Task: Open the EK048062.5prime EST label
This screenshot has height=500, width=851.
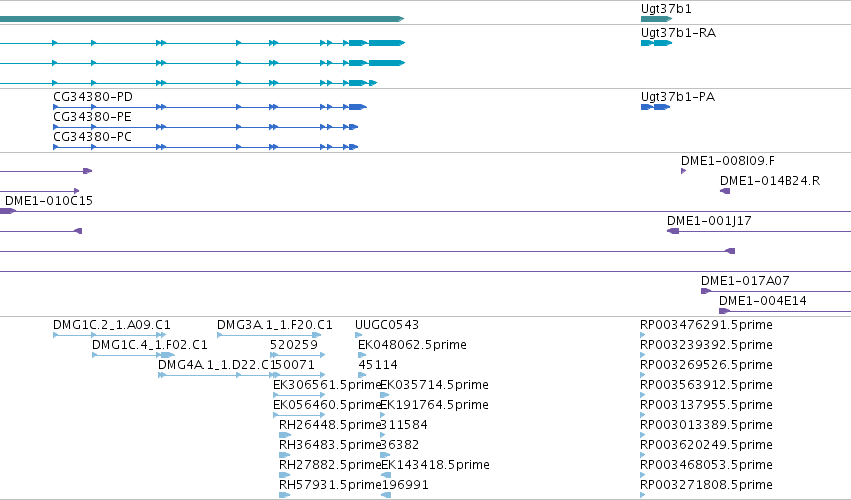Action: click(412, 345)
